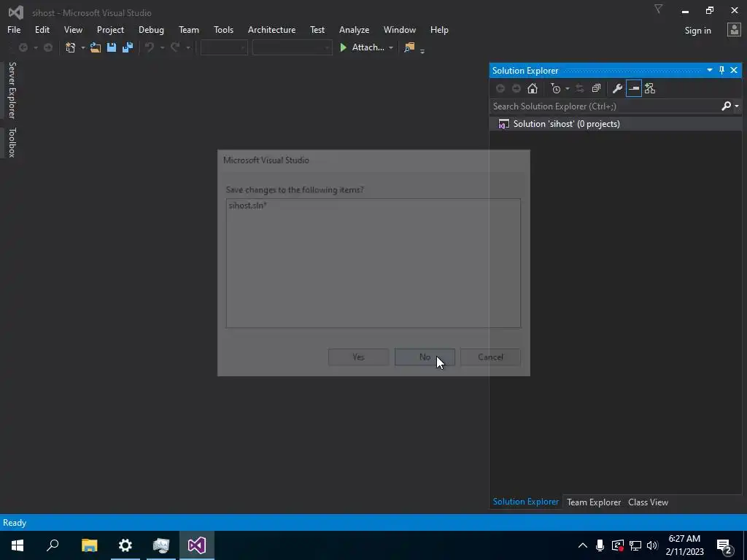Open the Help menu
The image size is (747, 560).
click(439, 29)
